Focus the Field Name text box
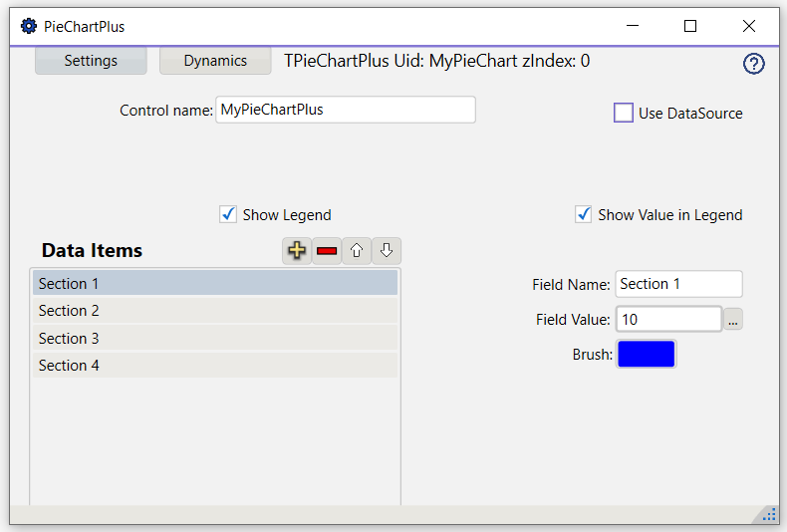The image size is (787, 532). click(x=679, y=284)
